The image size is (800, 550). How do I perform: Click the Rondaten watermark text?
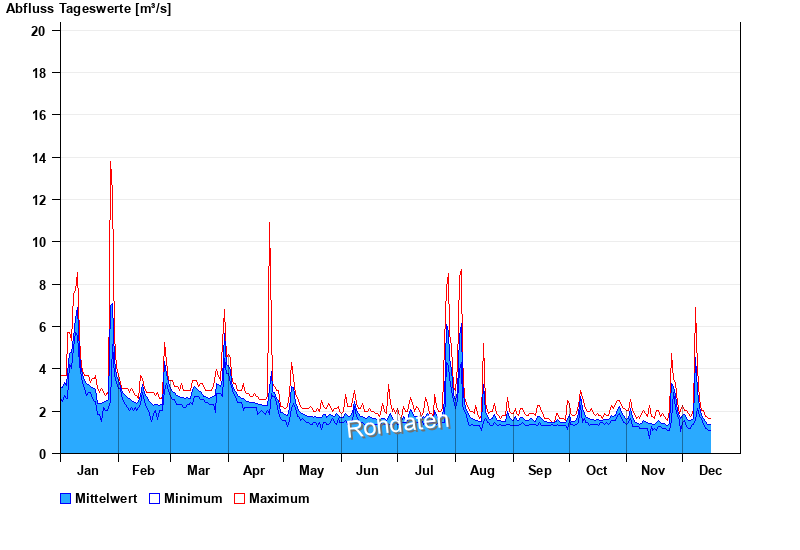(x=398, y=424)
